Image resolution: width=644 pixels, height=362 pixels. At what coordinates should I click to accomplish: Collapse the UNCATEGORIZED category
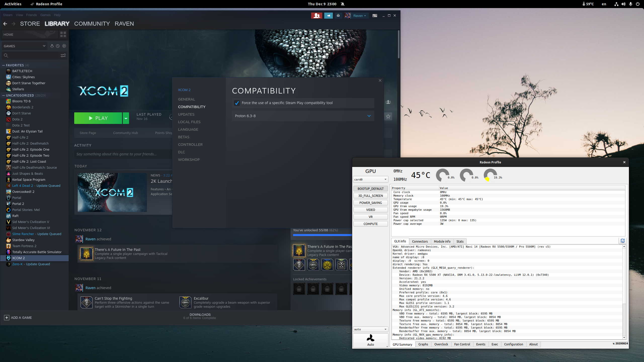(4, 95)
